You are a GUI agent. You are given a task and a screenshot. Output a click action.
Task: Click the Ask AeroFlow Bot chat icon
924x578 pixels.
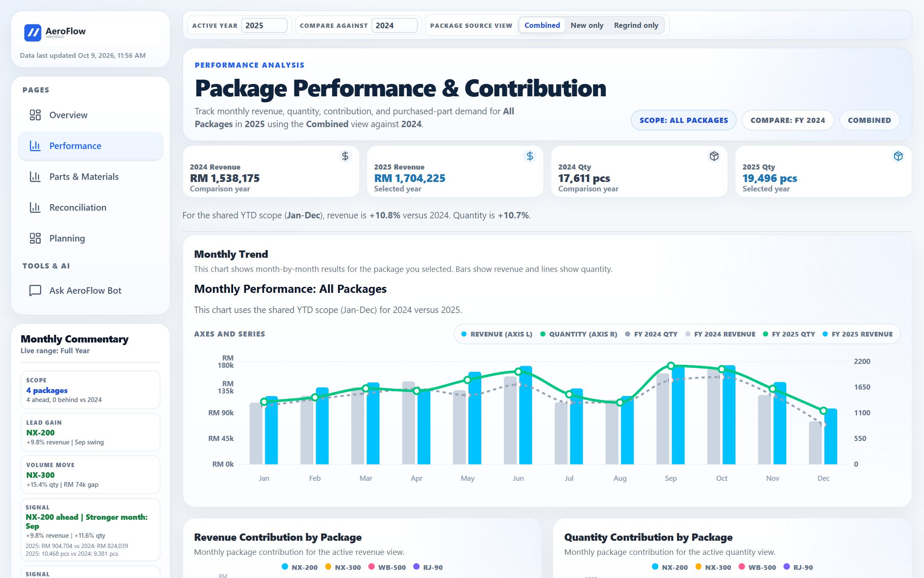[x=35, y=291]
